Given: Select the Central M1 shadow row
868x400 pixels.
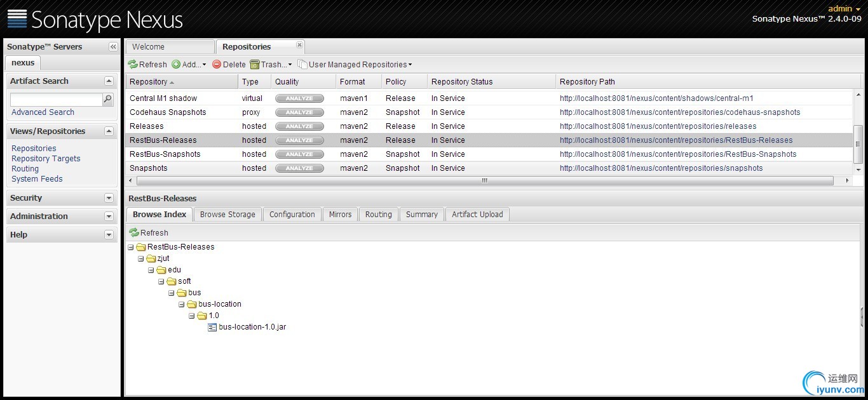Looking at the screenshot, I should (489, 98).
